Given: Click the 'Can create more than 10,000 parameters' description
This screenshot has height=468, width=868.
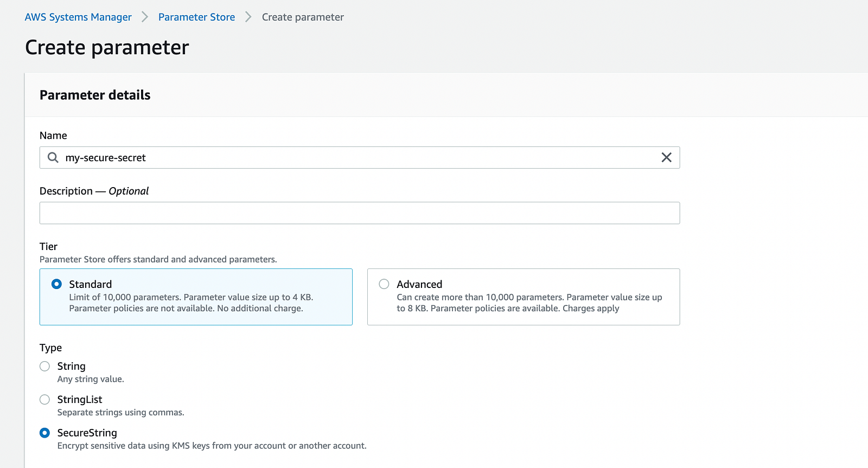Looking at the screenshot, I should tap(529, 303).
